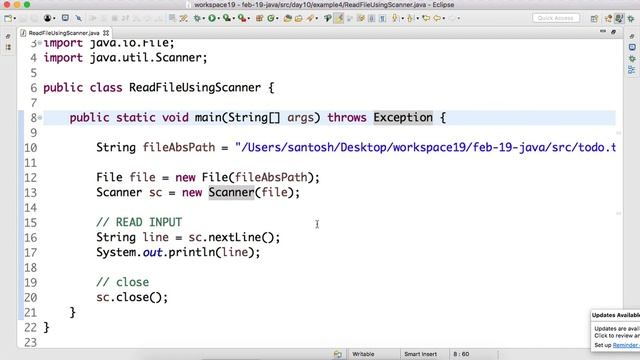This screenshot has width=640, height=360.
Task: Click the Updates Available notification title
Action: point(616,315)
